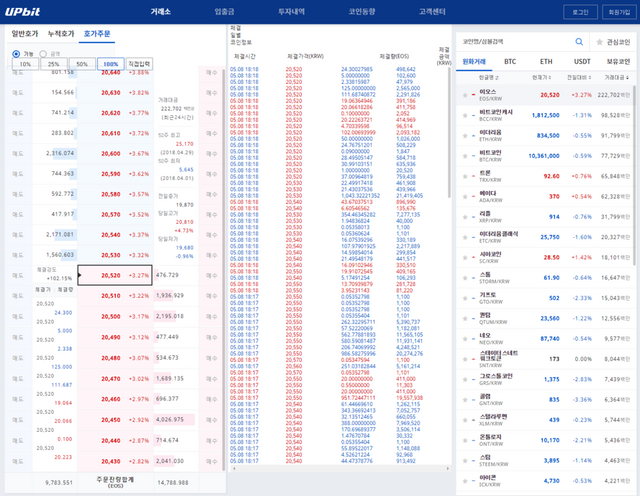Choose the 25% quantity button
Screen dimensions: 640x496
point(53,64)
